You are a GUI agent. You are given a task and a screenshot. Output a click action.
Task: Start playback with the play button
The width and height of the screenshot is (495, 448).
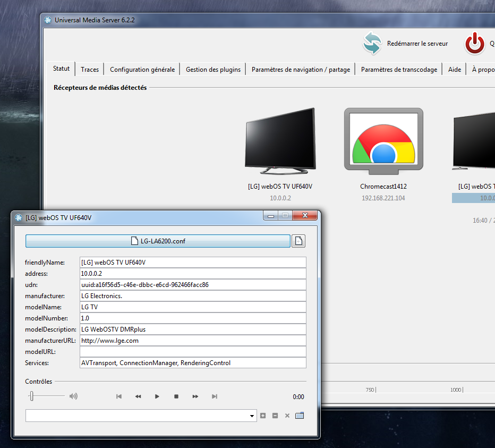(x=157, y=396)
